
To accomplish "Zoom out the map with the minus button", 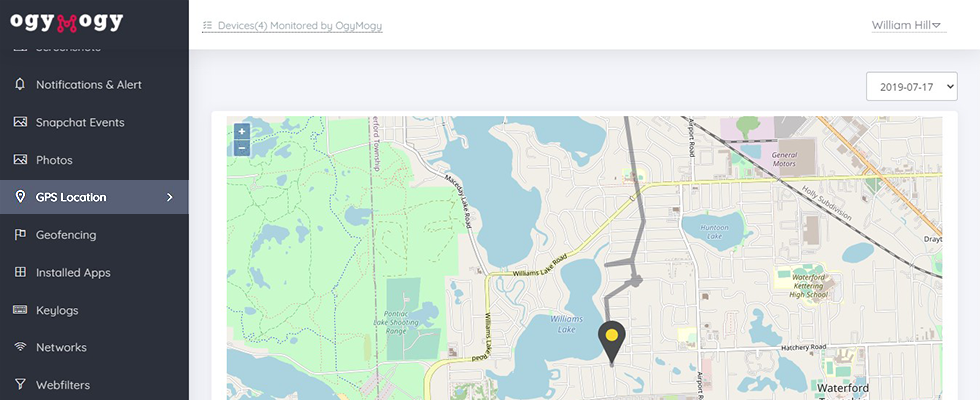I will [x=242, y=148].
